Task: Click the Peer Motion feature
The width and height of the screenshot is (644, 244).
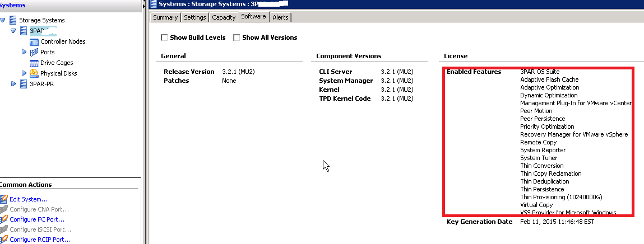Action: 536,111
